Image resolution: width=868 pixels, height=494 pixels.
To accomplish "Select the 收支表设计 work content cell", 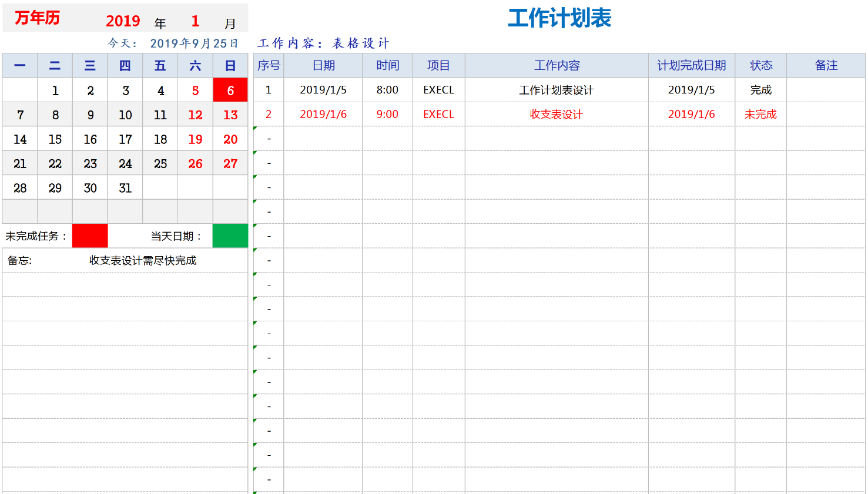I will tap(556, 115).
